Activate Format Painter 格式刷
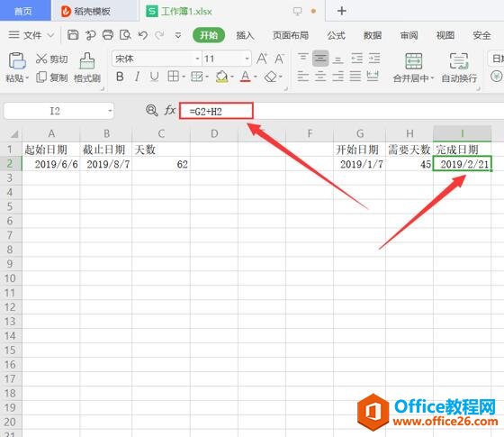 pos(87,68)
